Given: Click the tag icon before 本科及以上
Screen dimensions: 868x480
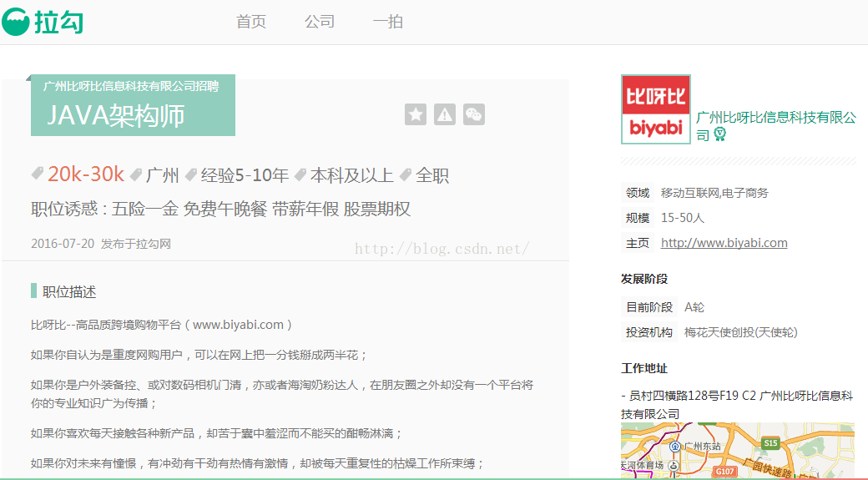Looking at the screenshot, I should coord(300,175).
